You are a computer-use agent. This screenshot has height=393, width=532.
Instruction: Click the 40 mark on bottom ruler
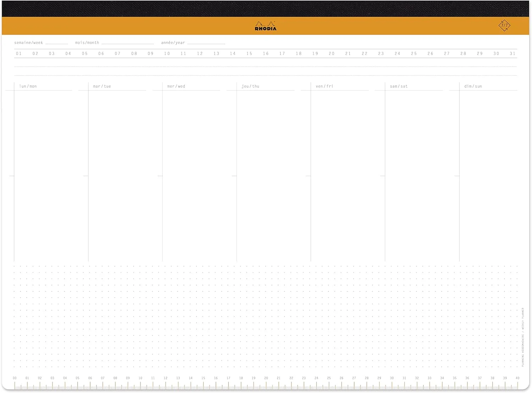(517, 378)
